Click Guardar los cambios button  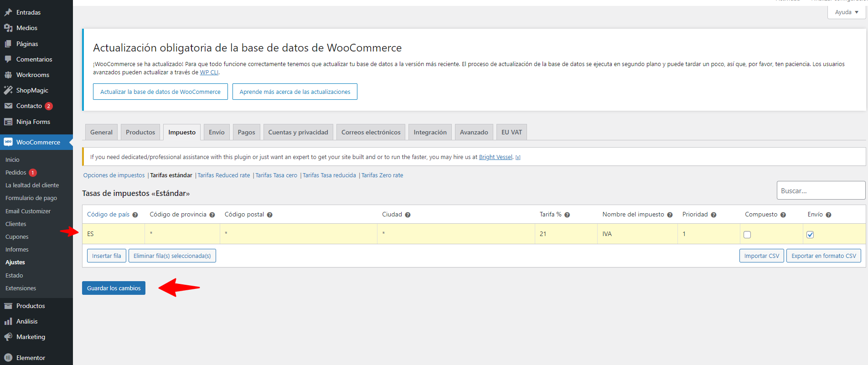114,288
